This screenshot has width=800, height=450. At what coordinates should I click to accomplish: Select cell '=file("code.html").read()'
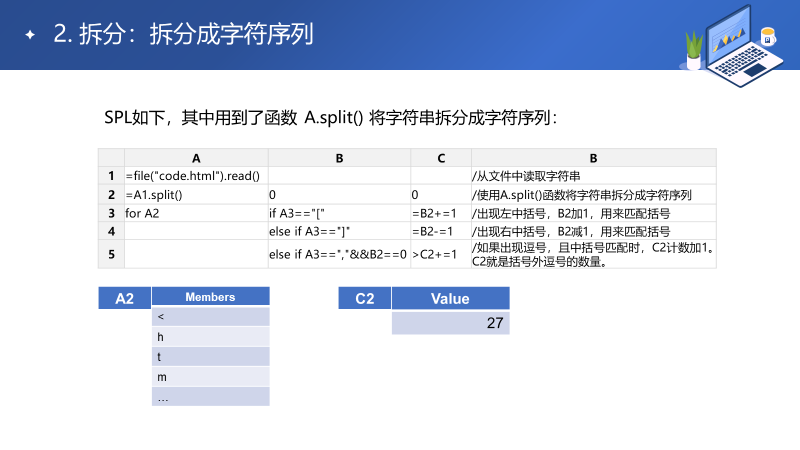(196, 176)
